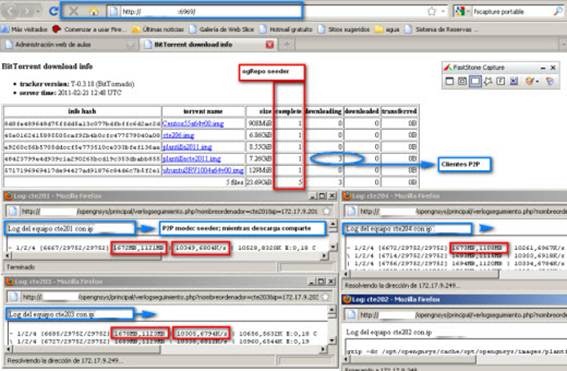The height and width of the screenshot is (371, 567).
Task: Open FastStone Capture settings icon
Action: [550, 81]
